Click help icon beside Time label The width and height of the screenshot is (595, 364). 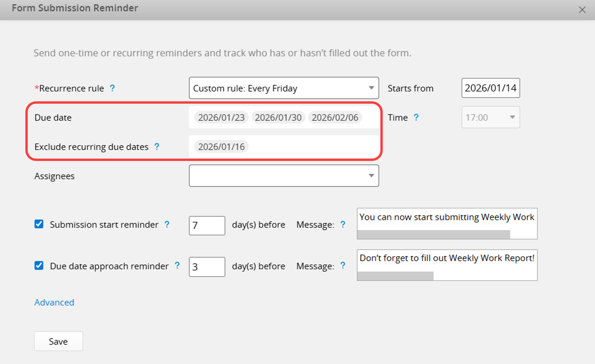(416, 117)
